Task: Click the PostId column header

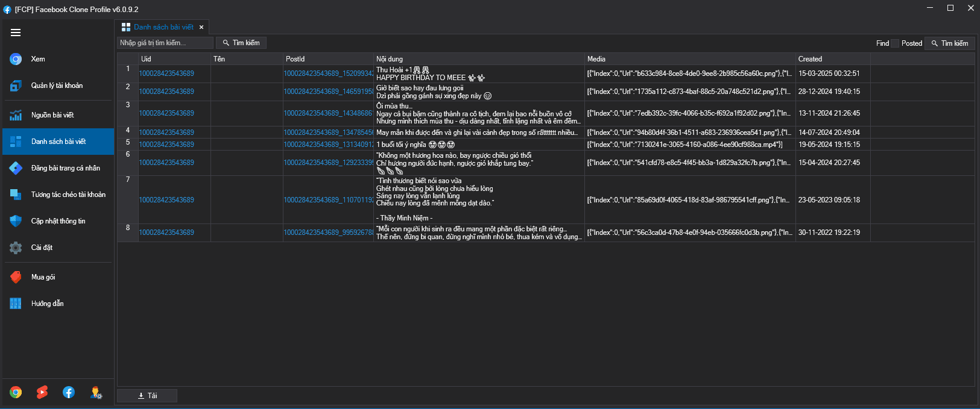Action: click(x=329, y=59)
